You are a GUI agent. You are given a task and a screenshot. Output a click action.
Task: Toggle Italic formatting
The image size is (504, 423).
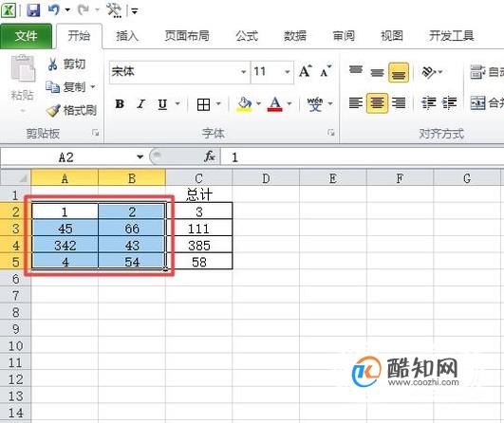[140, 104]
